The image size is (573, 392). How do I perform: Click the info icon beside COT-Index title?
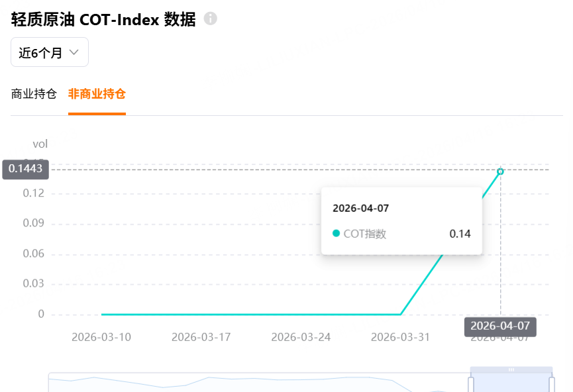tap(211, 19)
